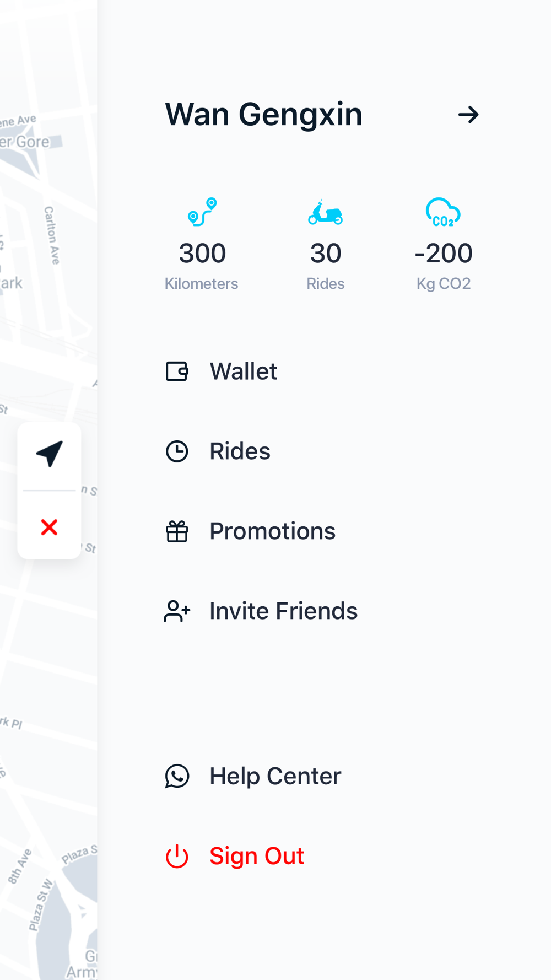Click the red power Sign Out icon
Viewport: 551px width, 980px height.
[177, 856]
